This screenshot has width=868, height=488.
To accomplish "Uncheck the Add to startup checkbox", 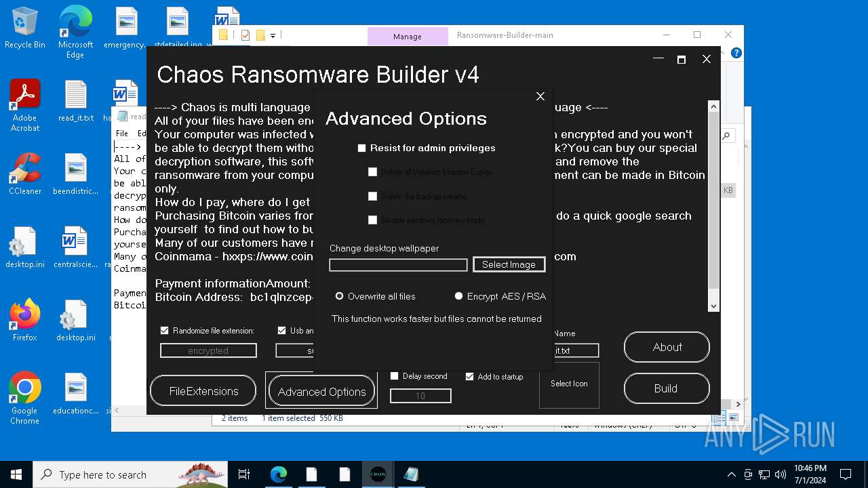I will point(469,376).
